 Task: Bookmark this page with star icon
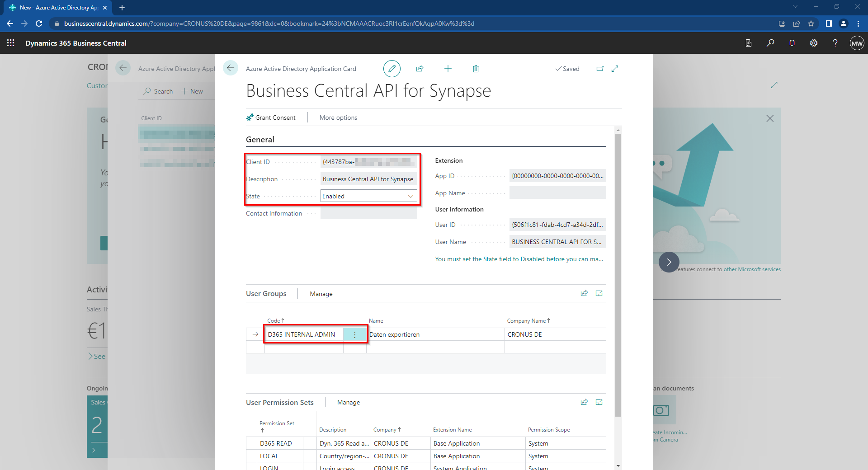click(811, 23)
